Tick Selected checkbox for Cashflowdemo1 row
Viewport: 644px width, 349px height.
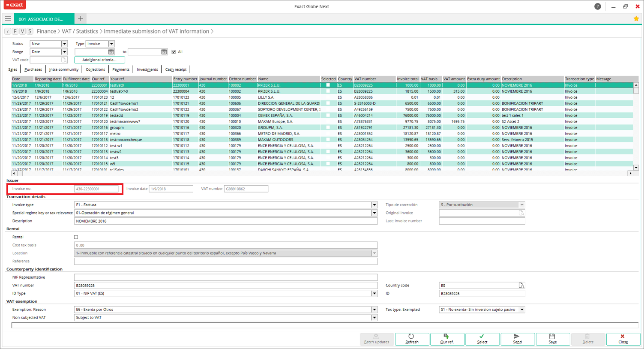click(x=328, y=103)
